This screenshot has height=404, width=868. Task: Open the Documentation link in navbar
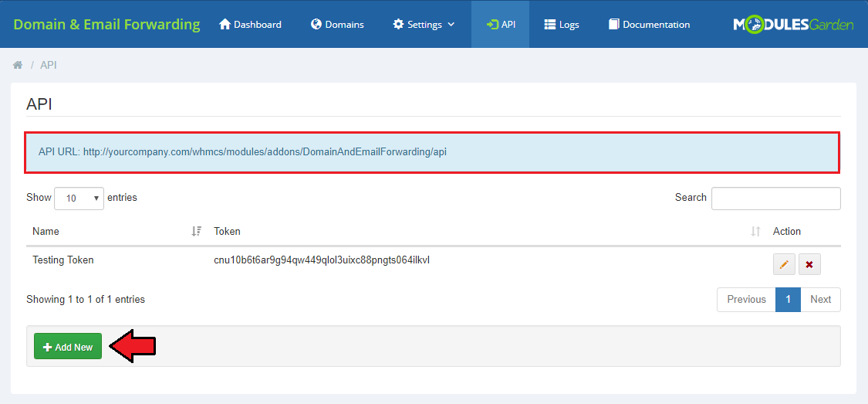[x=649, y=25]
